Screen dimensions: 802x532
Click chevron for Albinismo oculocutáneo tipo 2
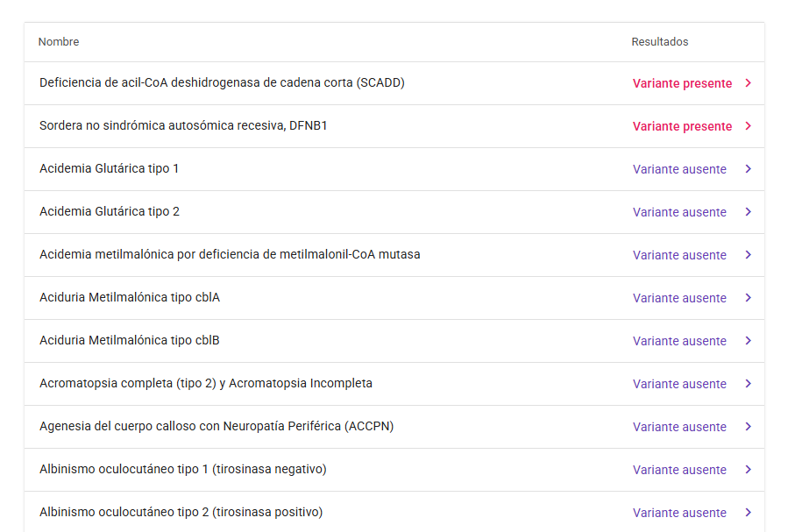pos(748,513)
